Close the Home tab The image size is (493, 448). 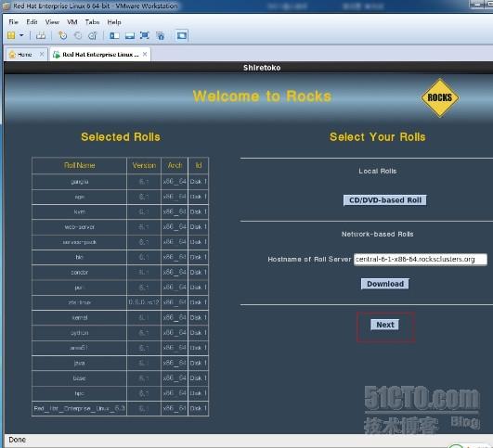click(42, 55)
